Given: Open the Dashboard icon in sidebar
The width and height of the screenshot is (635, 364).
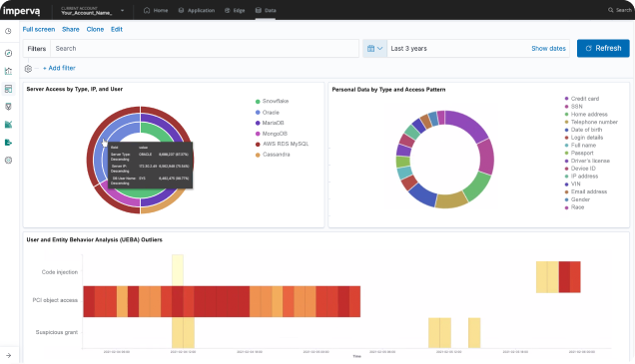Looking at the screenshot, I should click(x=8, y=89).
